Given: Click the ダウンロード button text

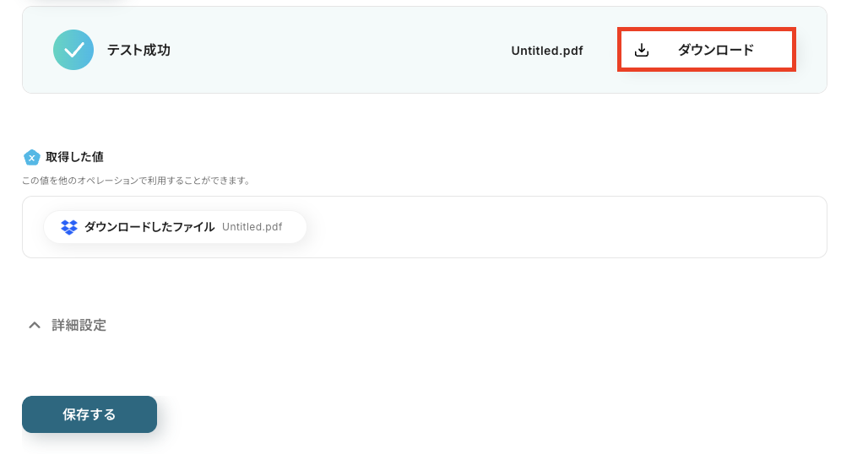Looking at the screenshot, I should [716, 50].
